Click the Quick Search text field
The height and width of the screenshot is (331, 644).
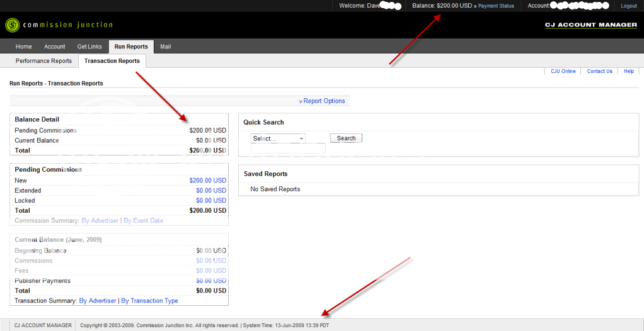pyautogui.click(x=288, y=149)
